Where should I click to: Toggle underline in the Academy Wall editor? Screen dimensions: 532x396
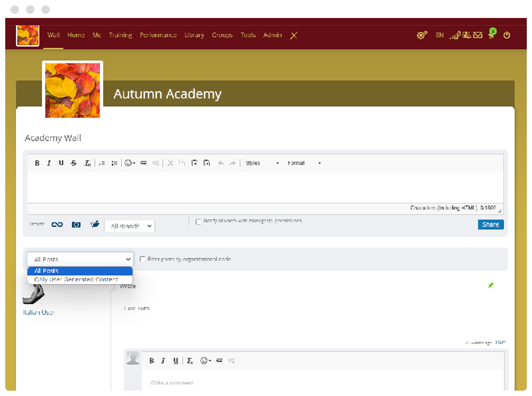pos(61,163)
